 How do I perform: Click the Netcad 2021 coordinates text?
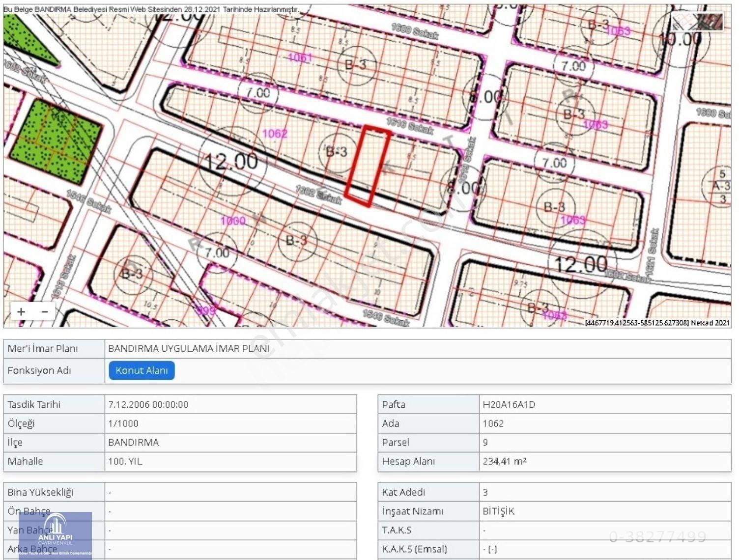tap(657, 323)
